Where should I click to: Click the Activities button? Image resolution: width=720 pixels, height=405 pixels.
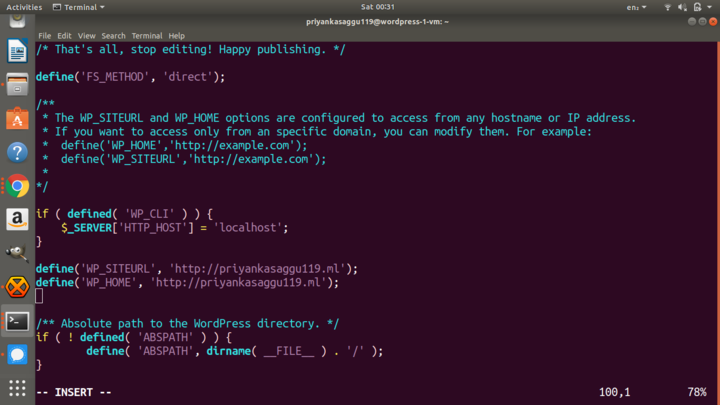coord(24,7)
